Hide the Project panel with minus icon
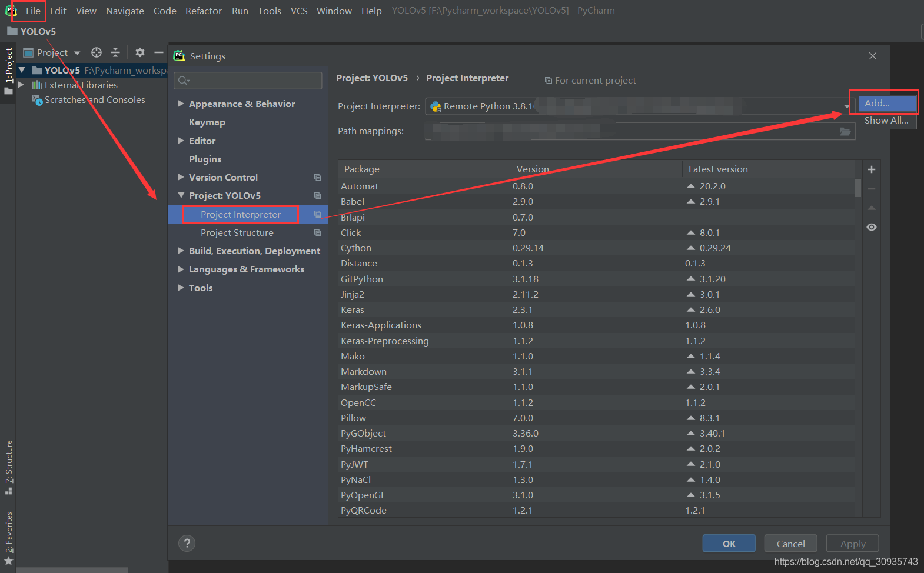This screenshot has height=573, width=924. (x=158, y=52)
